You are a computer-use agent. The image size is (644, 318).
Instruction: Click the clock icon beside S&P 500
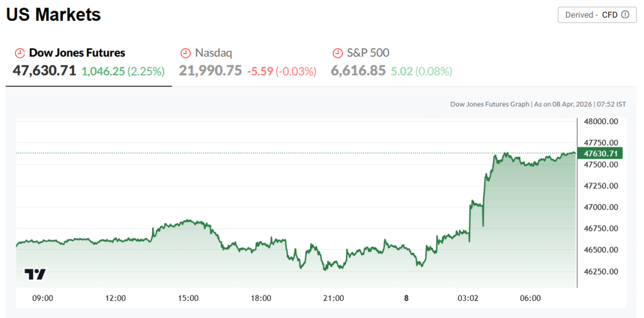[338, 53]
